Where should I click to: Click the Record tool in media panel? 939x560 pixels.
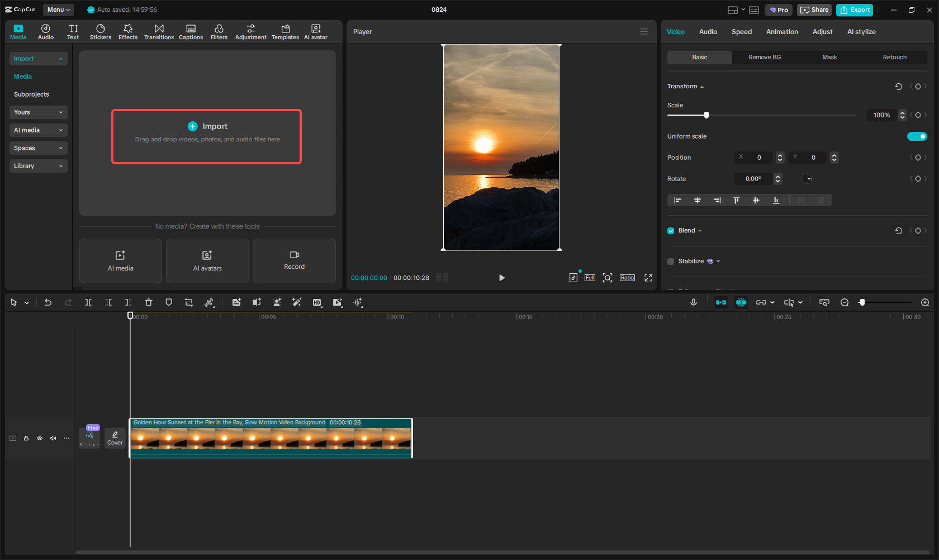click(294, 261)
